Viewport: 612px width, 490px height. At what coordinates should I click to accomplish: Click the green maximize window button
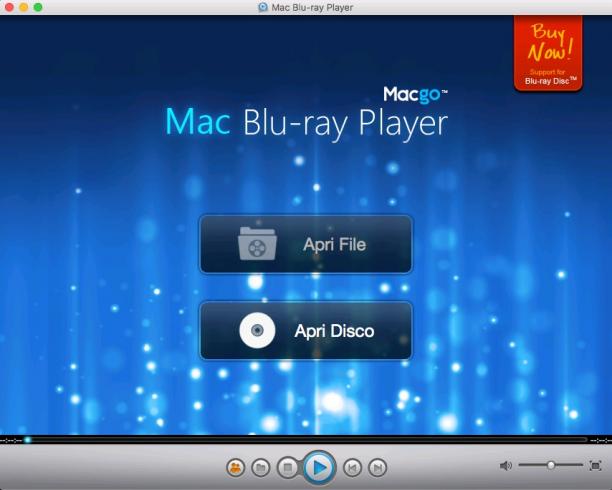[x=38, y=7]
